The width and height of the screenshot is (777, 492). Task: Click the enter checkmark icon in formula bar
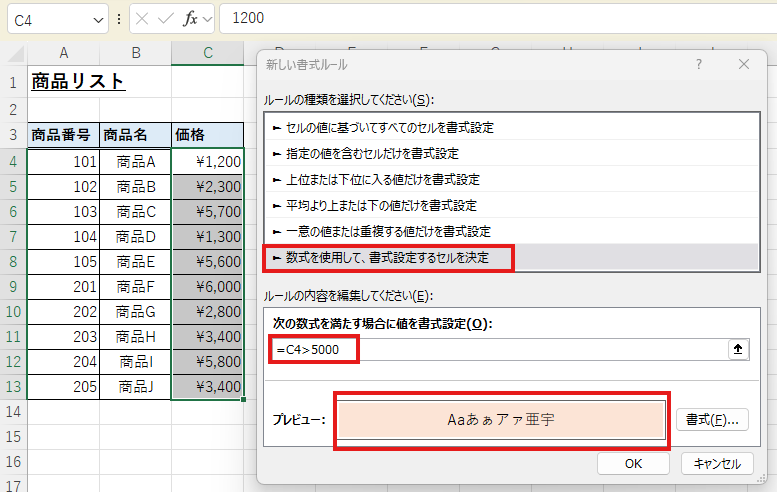(x=166, y=19)
